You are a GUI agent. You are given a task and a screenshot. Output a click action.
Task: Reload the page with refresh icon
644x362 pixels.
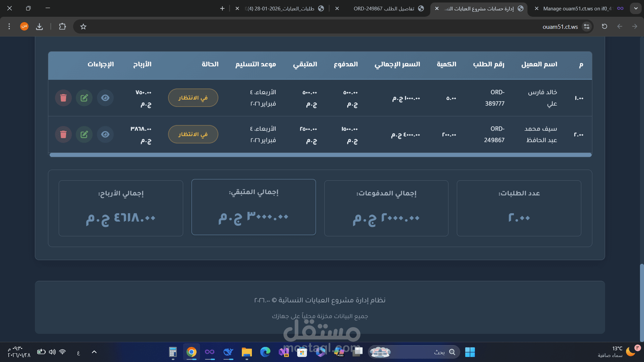604,26
